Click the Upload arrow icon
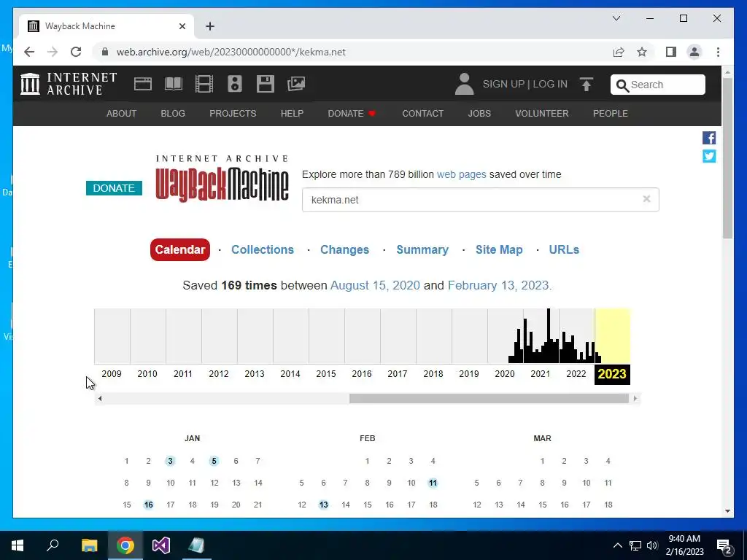The width and height of the screenshot is (747, 560). click(x=587, y=85)
